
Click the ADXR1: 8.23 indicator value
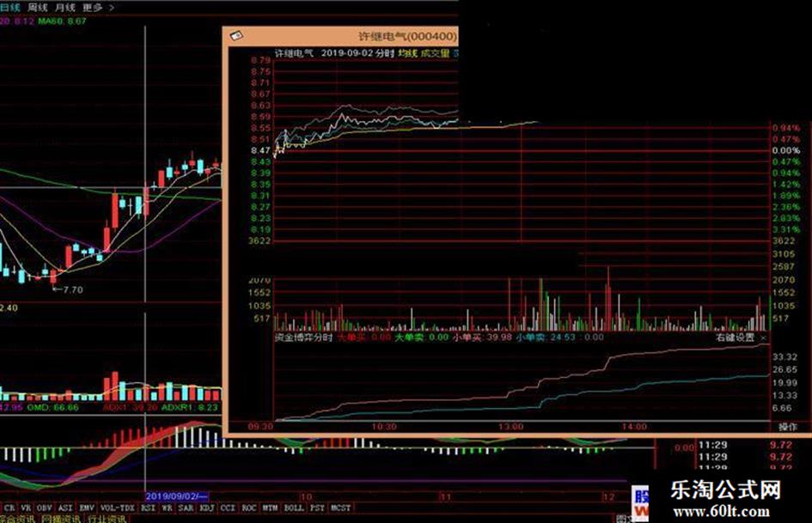[190, 408]
